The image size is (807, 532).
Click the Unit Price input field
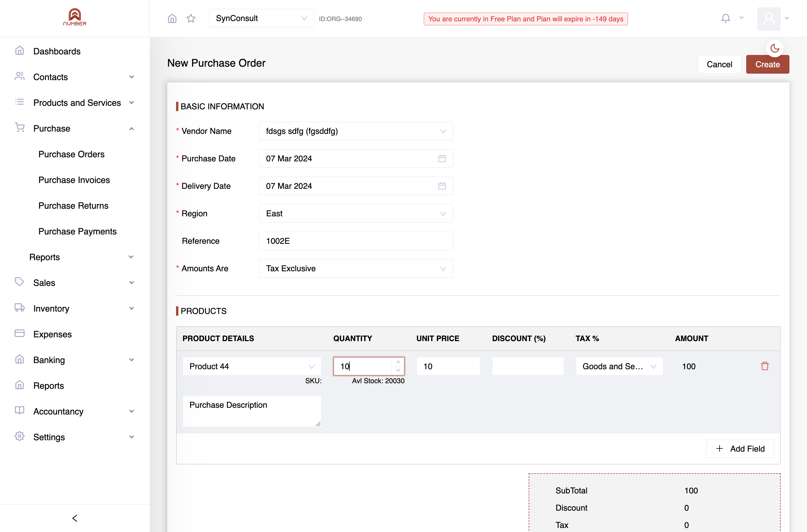pyautogui.click(x=448, y=367)
